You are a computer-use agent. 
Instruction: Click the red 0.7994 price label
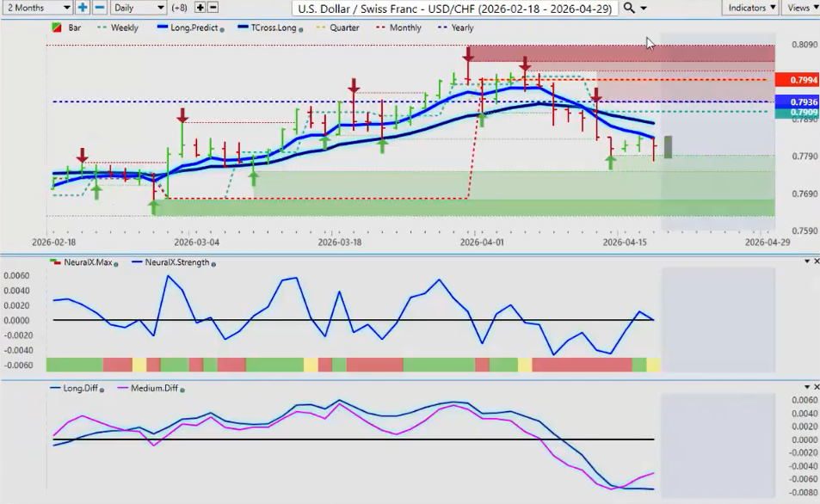pos(795,80)
